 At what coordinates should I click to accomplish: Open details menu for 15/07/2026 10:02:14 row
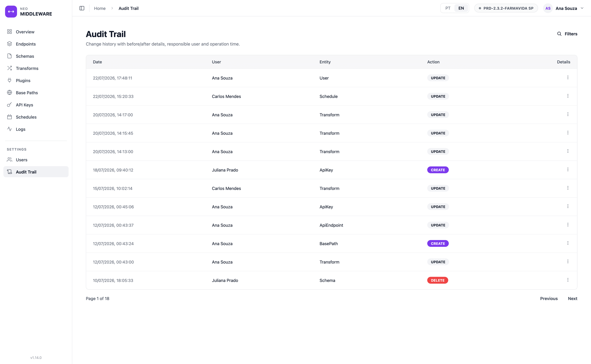(568, 188)
